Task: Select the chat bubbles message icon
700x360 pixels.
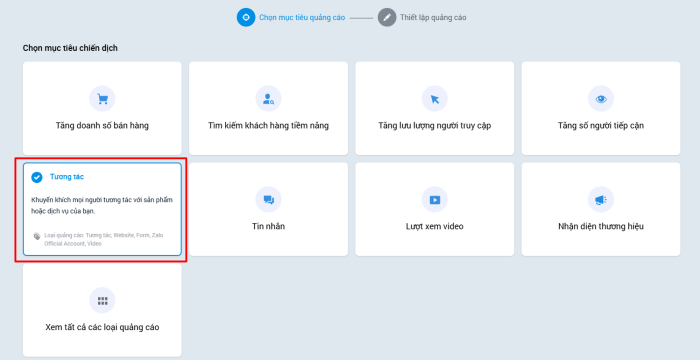Action: (268, 200)
